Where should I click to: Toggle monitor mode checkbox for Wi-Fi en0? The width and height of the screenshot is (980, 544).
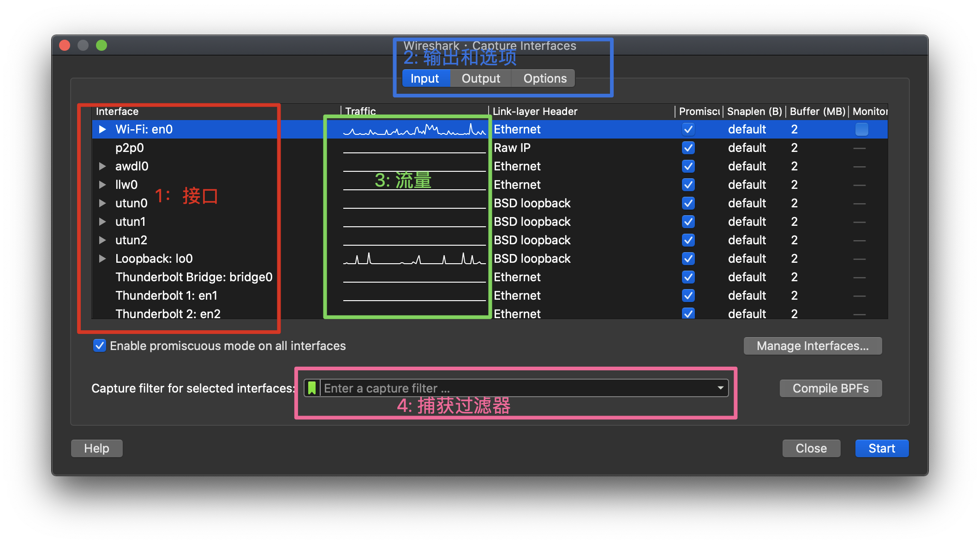click(861, 129)
